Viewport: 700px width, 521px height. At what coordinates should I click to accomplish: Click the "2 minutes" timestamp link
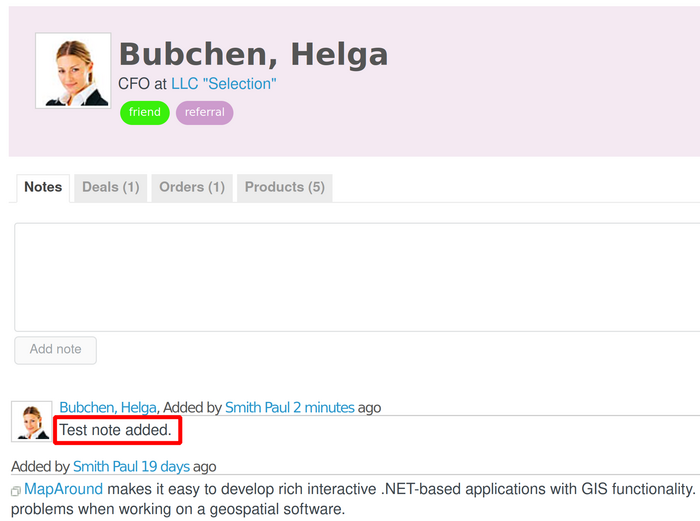[x=323, y=407]
